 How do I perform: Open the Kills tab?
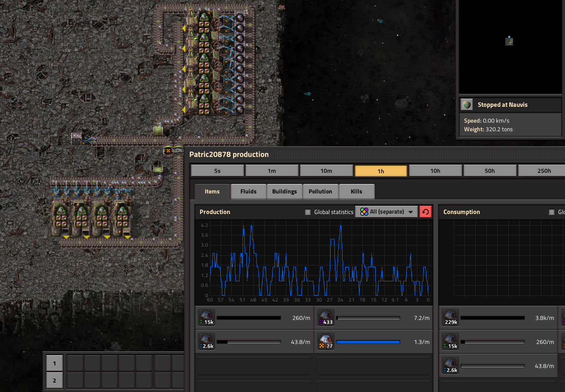356,192
